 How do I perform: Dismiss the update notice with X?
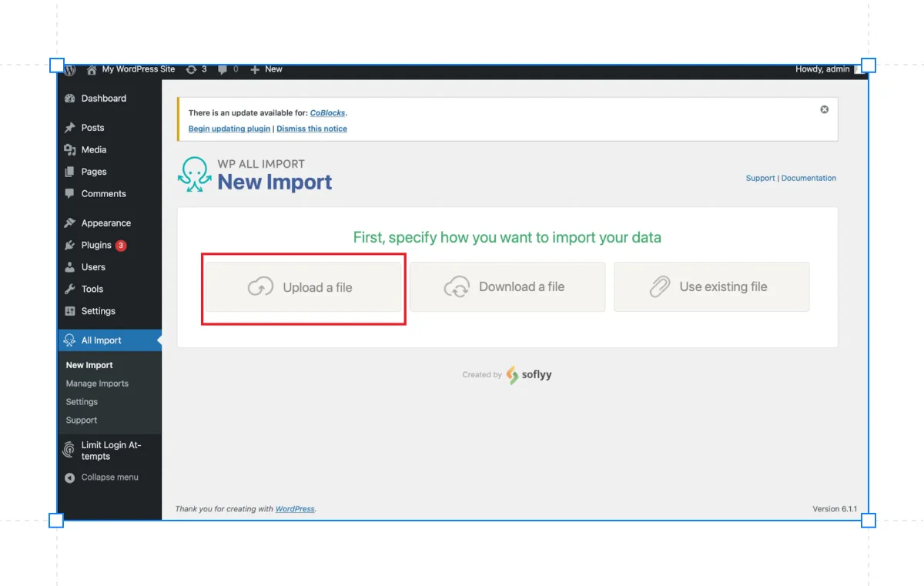(824, 109)
